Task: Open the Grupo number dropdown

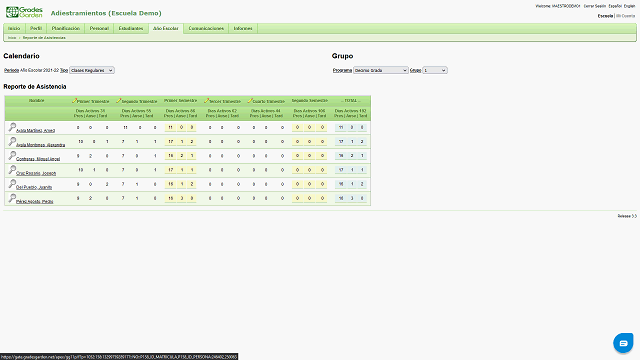Action: tap(435, 70)
